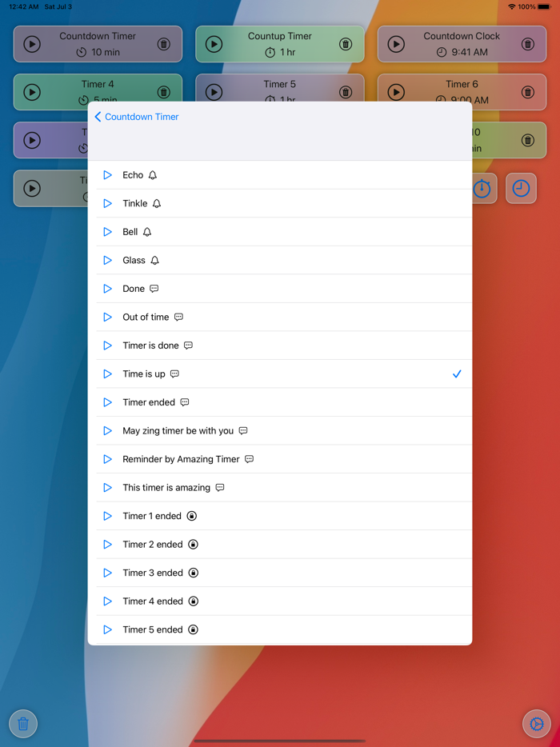Viewport: 560px width, 747px height.
Task: Play May zing timer be with you
Action: [108, 430]
